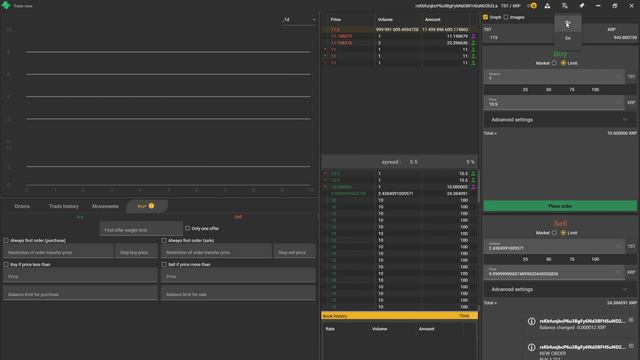Expand Advanced settings in the Buy panel
Screen dimensions: 640x360
tap(560, 120)
